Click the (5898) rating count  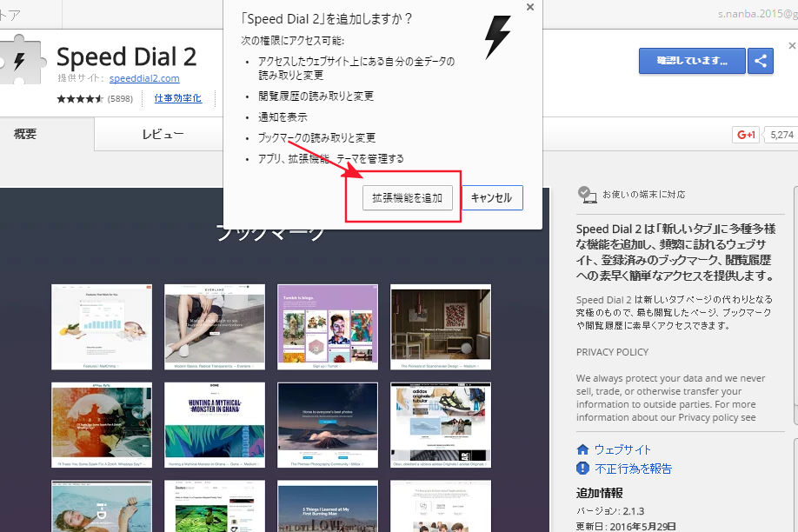click(120, 99)
